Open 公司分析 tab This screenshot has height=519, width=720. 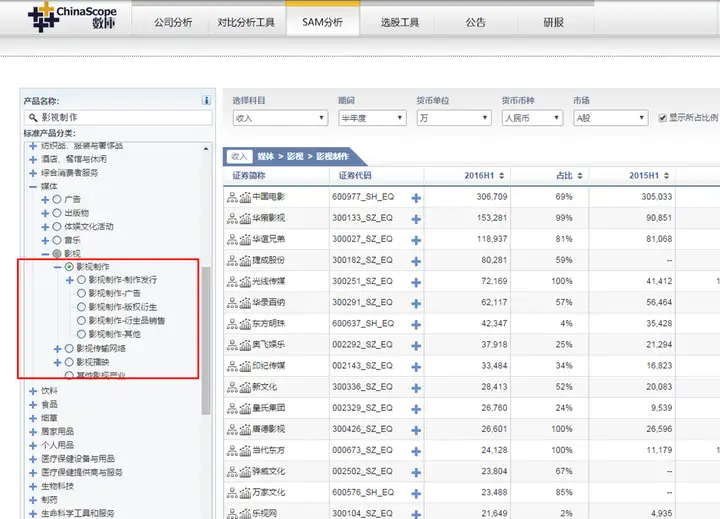173,22
